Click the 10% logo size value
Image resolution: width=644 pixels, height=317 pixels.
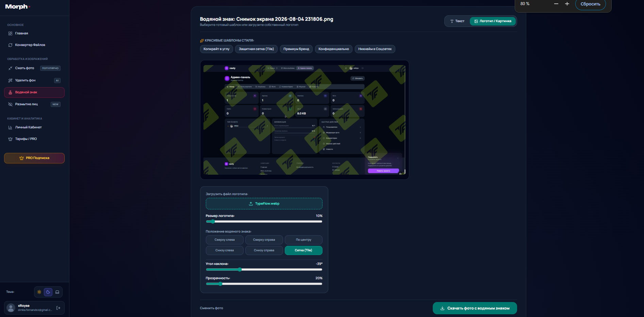click(x=319, y=216)
